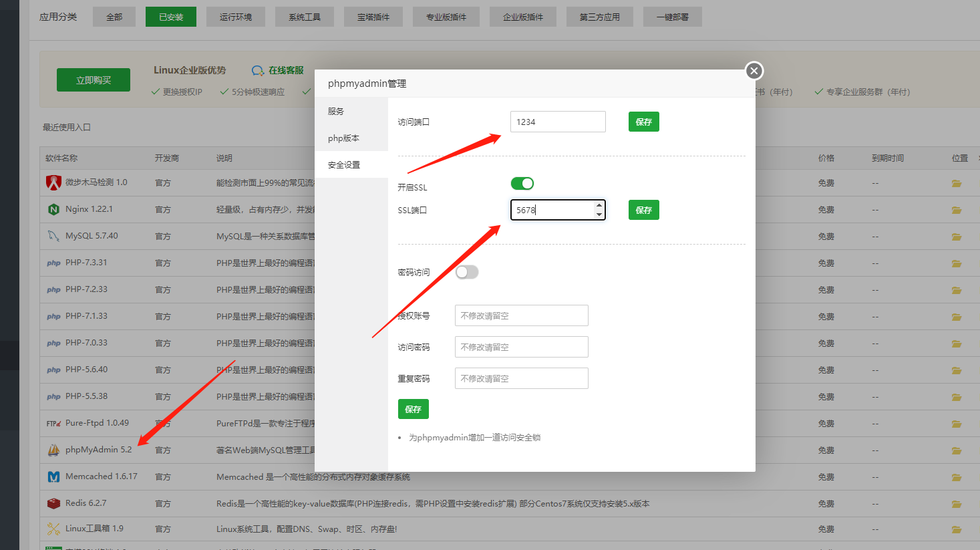Open folder location for 微步木马检测 row

click(x=957, y=183)
